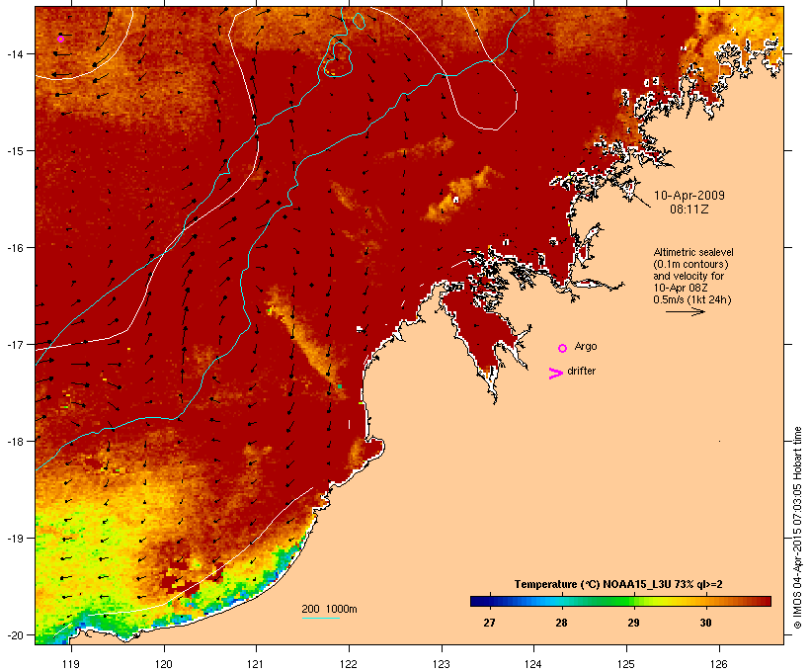Click the longitude axis label 124
The width and height of the screenshot is (810, 672).
tap(533, 664)
